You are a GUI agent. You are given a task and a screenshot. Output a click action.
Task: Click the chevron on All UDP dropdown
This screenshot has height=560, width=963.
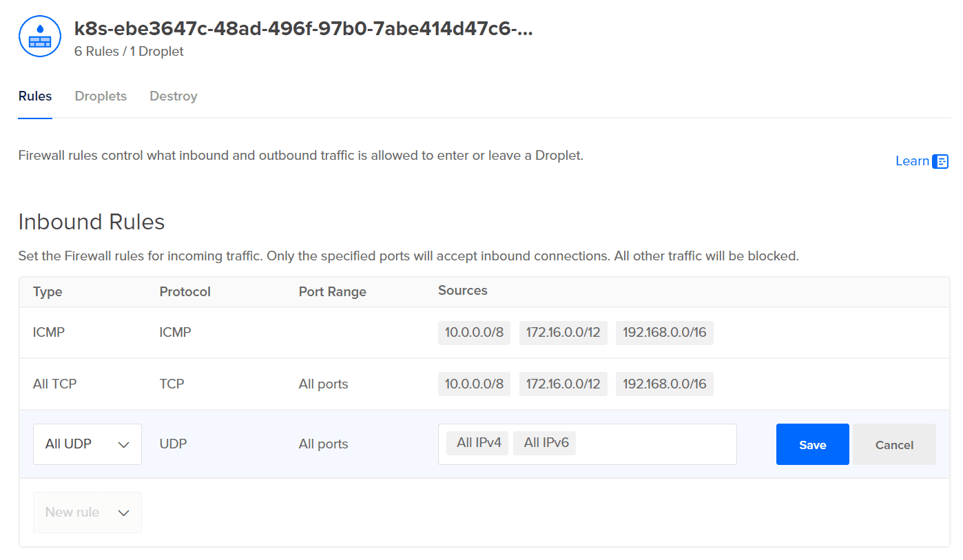[x=124, y=445]
